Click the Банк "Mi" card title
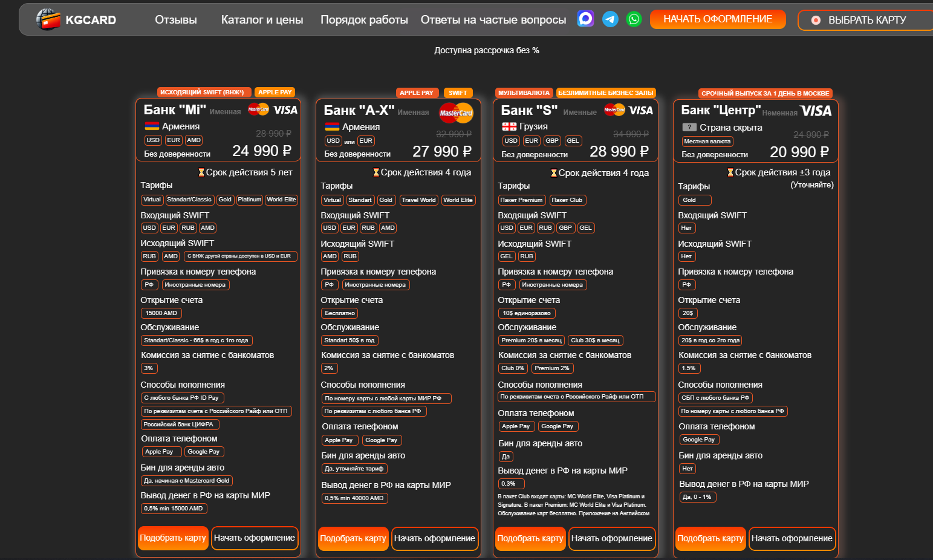 (175, 109)
